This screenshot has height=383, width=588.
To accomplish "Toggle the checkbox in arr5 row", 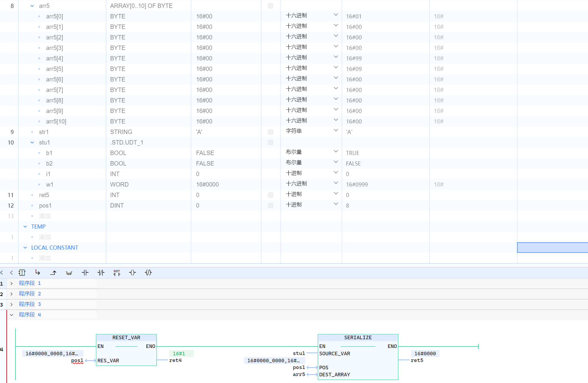I will [x=271, y=6].
